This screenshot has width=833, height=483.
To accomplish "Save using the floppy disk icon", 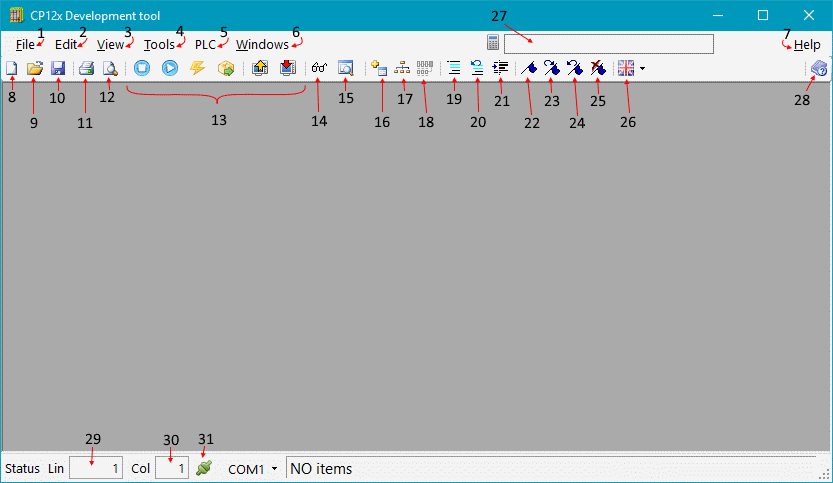I will coord(58,68).
